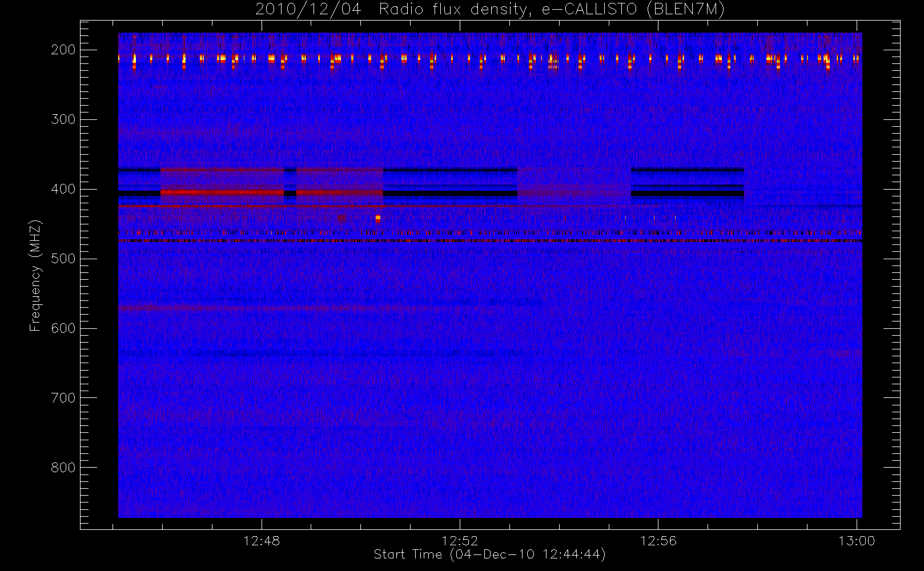Viewport: 924px width, 571px height.
Task: Click the 12:56 time tick label
Action: click(x=658, y=541)
